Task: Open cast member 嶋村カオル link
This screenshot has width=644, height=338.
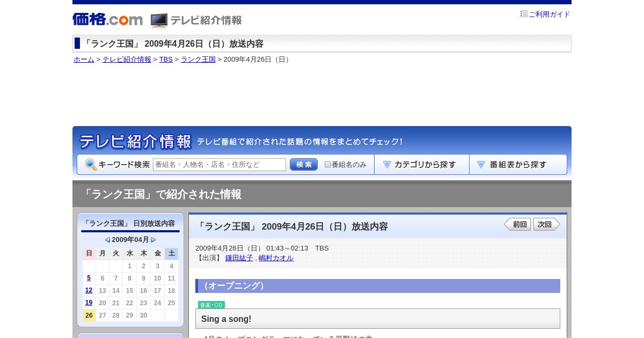Action: click(x=276, y=258)
